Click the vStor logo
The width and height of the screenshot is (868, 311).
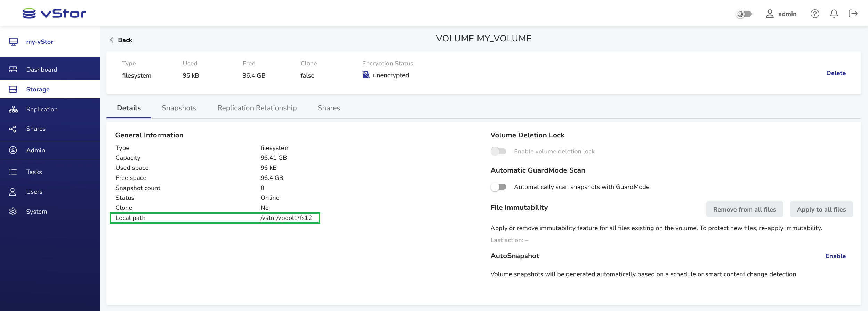(54, 14)
